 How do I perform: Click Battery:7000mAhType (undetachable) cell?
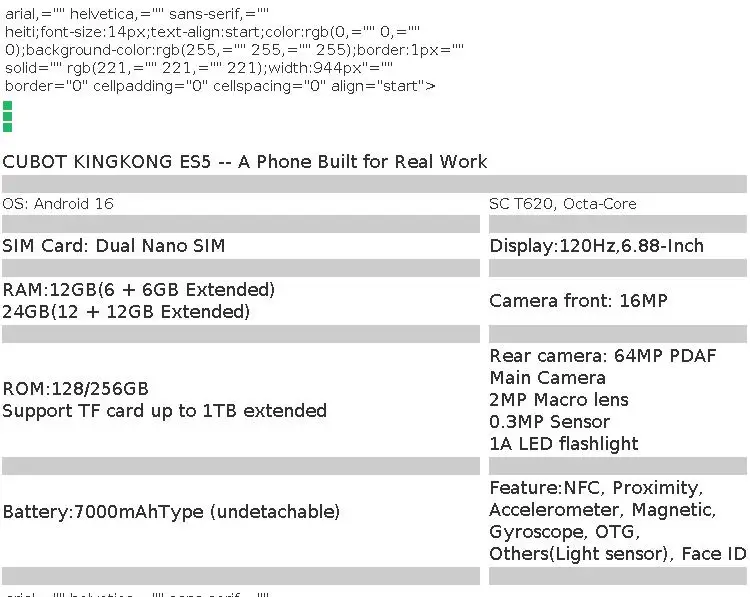tap(171, 512)
